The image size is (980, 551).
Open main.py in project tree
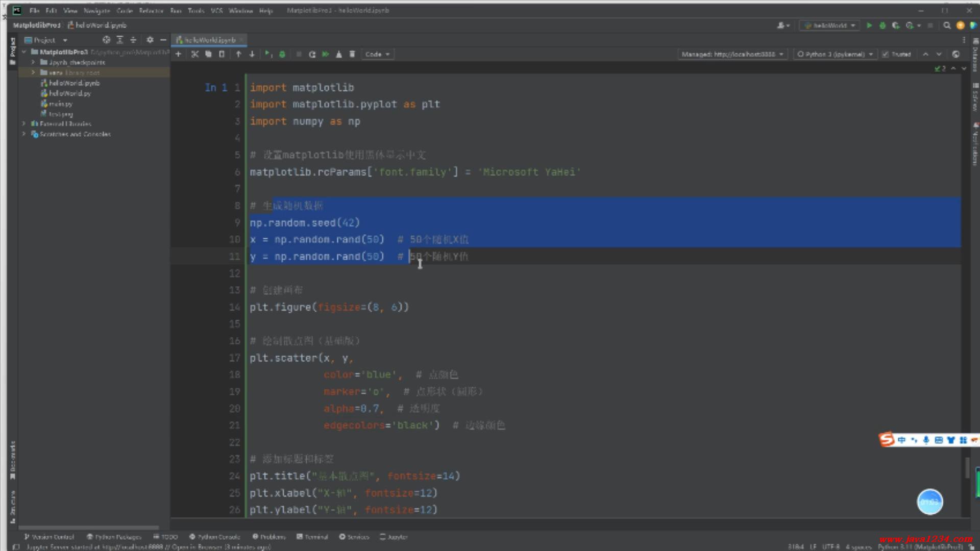[60, 104]
